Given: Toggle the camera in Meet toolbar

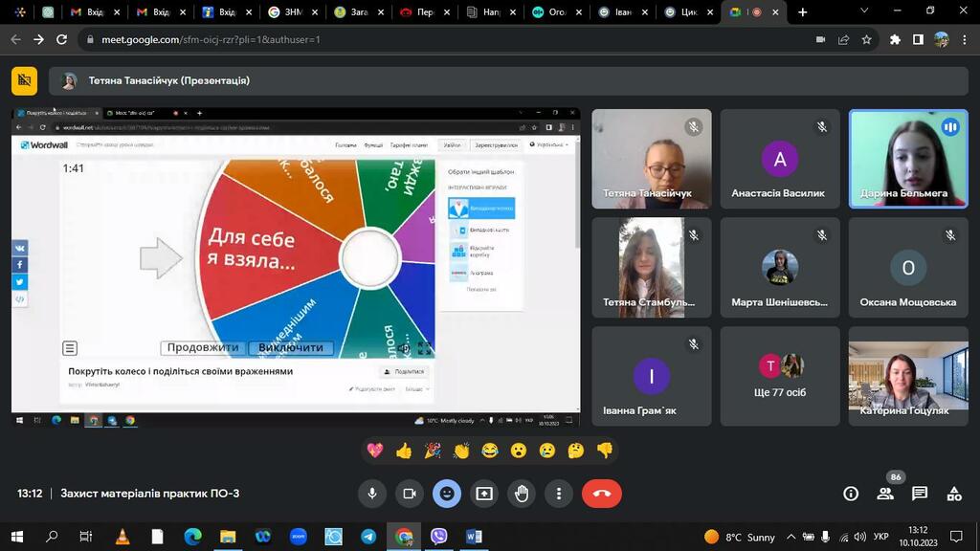Looking at the screenshot, I should coord(409,494).
